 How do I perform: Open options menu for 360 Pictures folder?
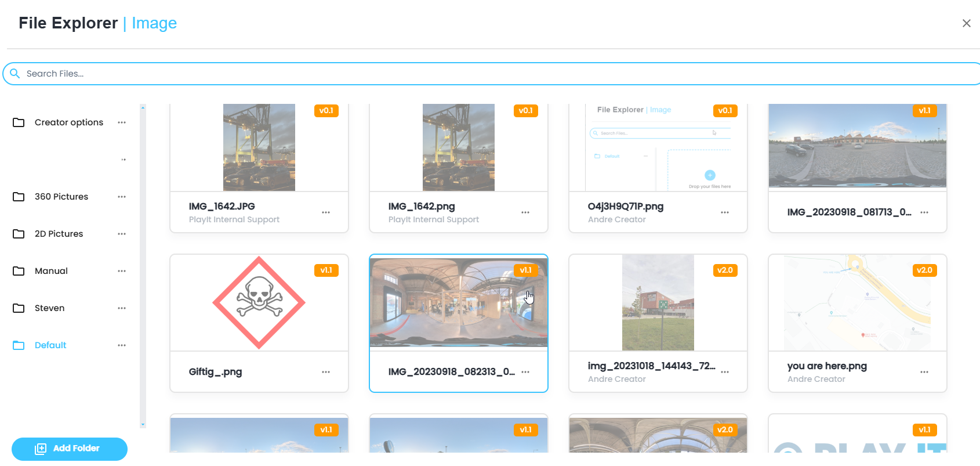click(x=122, y=197)
